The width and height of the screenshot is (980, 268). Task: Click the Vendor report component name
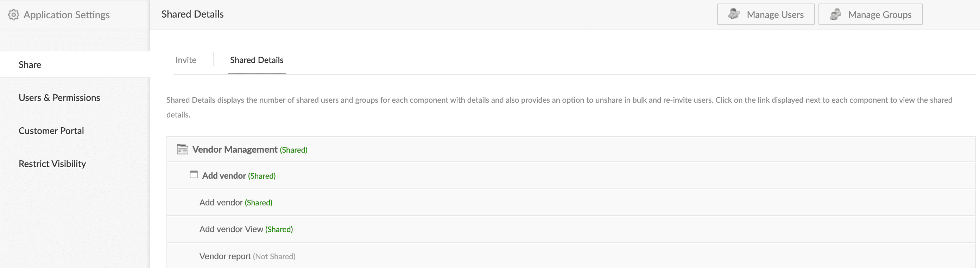tap(225, 256)
